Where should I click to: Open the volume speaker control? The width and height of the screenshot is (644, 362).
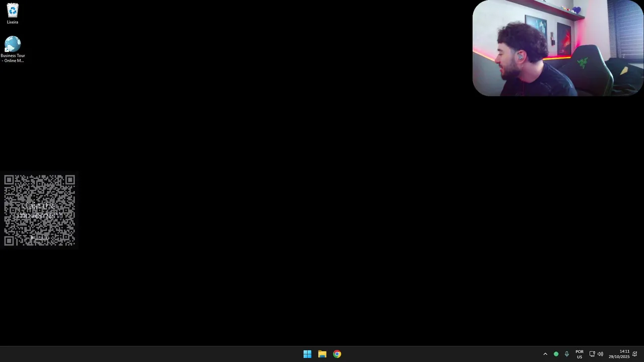click(x=600, y=354)
